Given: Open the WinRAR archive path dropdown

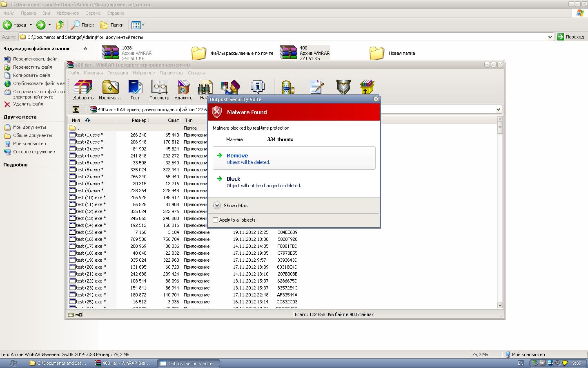Looking at the screenshot, I should click(x=498, y=110).
